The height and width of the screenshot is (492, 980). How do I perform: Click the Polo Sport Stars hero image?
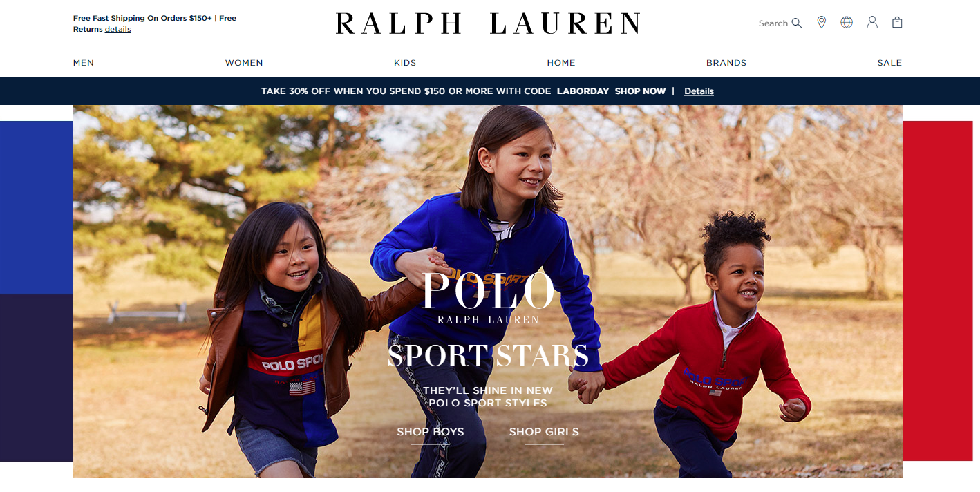(x=488, y=291)
